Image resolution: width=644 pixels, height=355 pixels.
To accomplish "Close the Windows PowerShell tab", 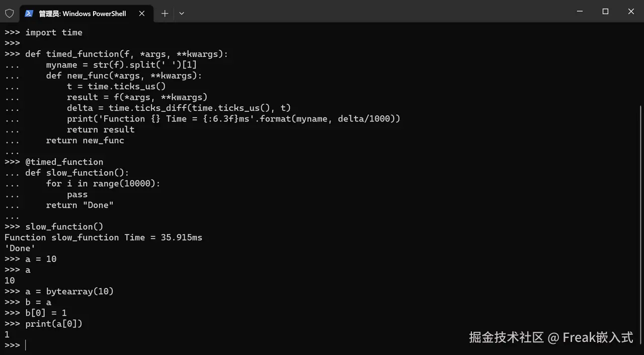I will point(142,14).
